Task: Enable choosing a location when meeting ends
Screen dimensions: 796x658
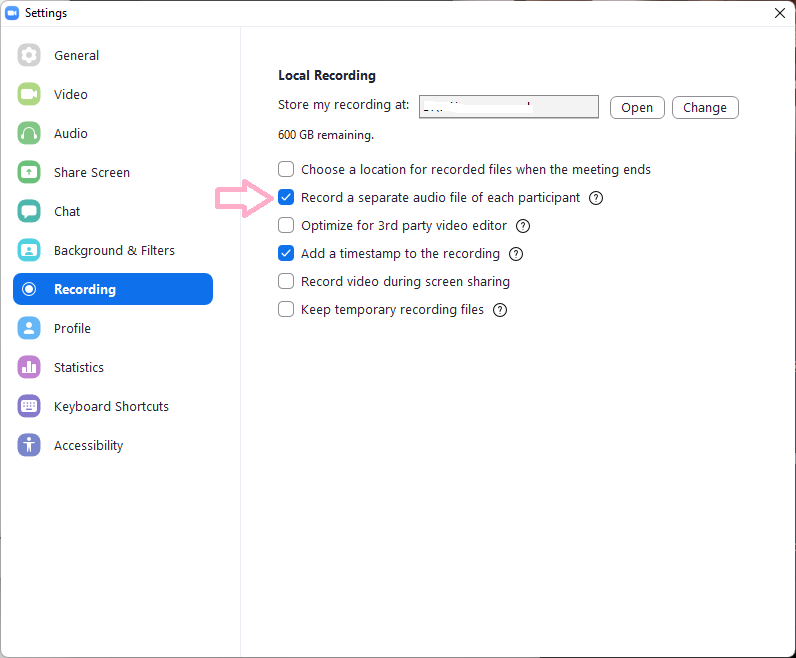Action: (286, 170)
